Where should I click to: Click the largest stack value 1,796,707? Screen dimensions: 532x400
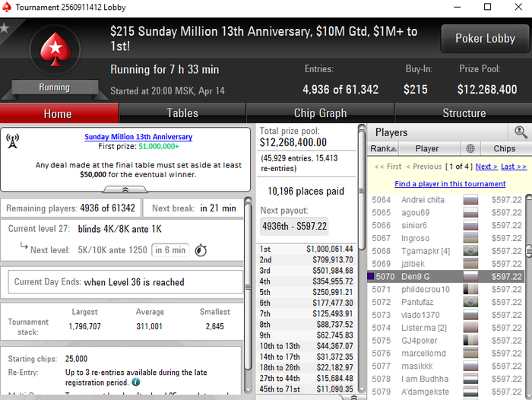pos(84,326)
